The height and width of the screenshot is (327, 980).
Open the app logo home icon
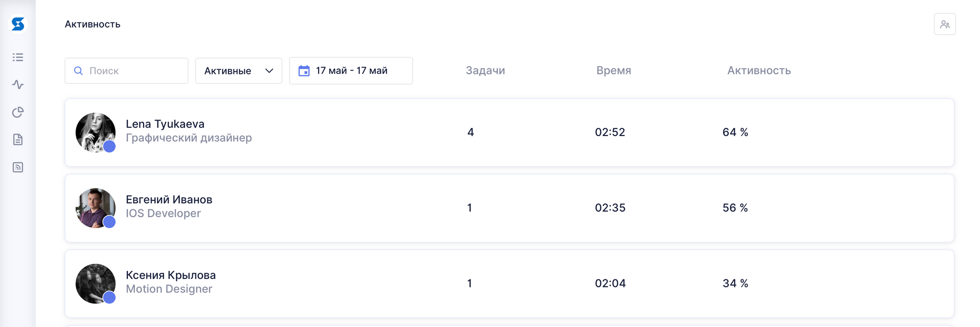pos(18,24)
